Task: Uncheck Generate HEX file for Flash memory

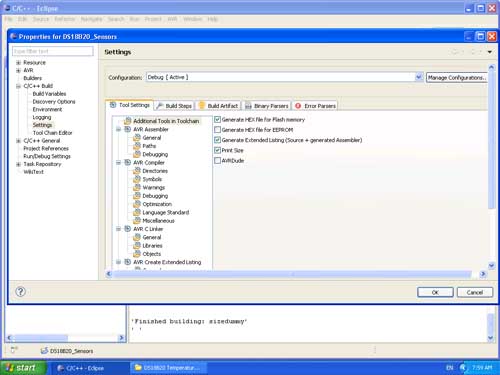Action: click(x=217, y=119)
